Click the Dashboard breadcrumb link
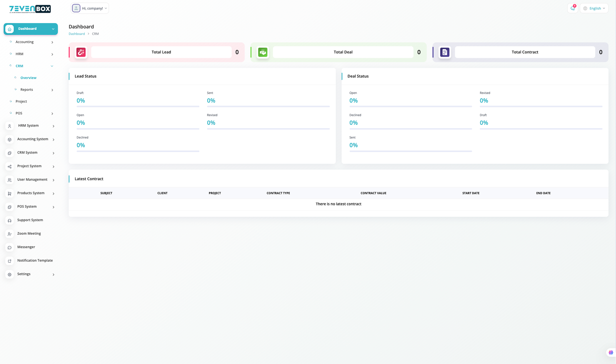616x364 pixels. [x=77, y=34]
